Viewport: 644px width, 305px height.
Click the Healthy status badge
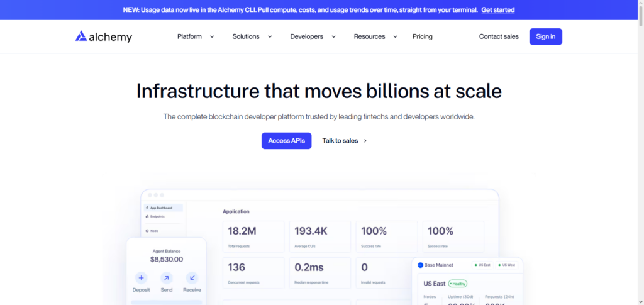[458, 284]
